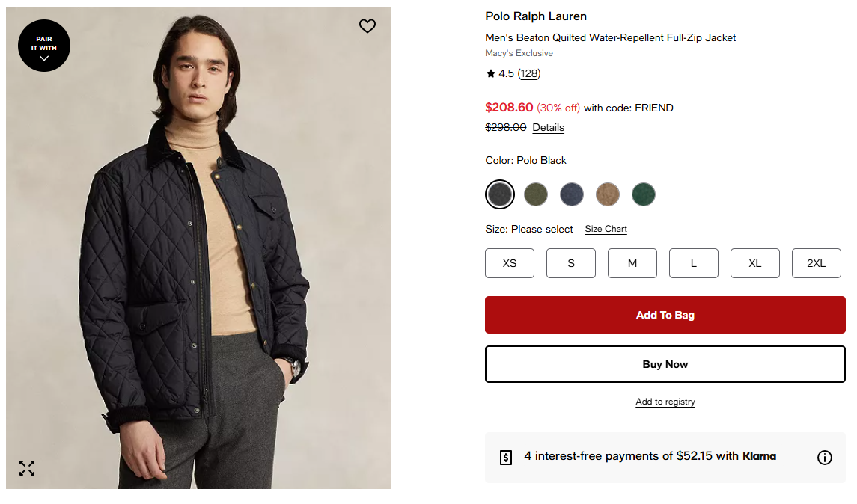Viewport: 857px width, 504px height.
Task: Click the rating star icon
Action: coord(490,73)
